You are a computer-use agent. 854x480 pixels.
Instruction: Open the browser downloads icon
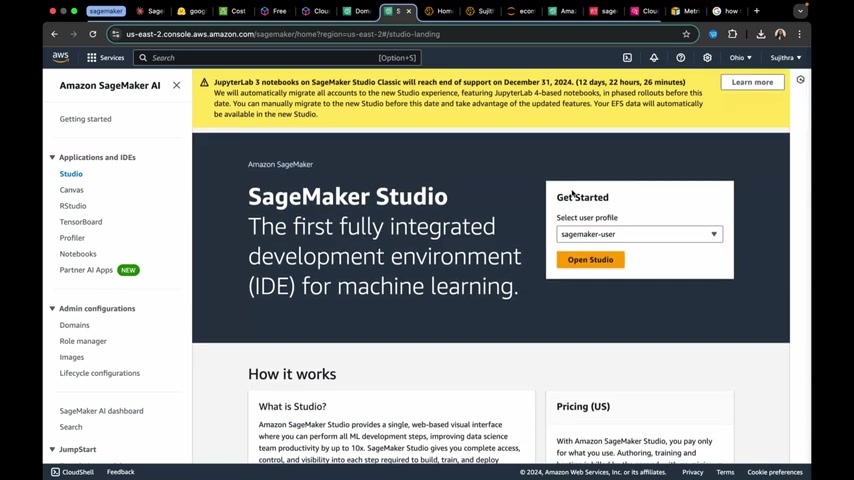[x=761, y=34]
